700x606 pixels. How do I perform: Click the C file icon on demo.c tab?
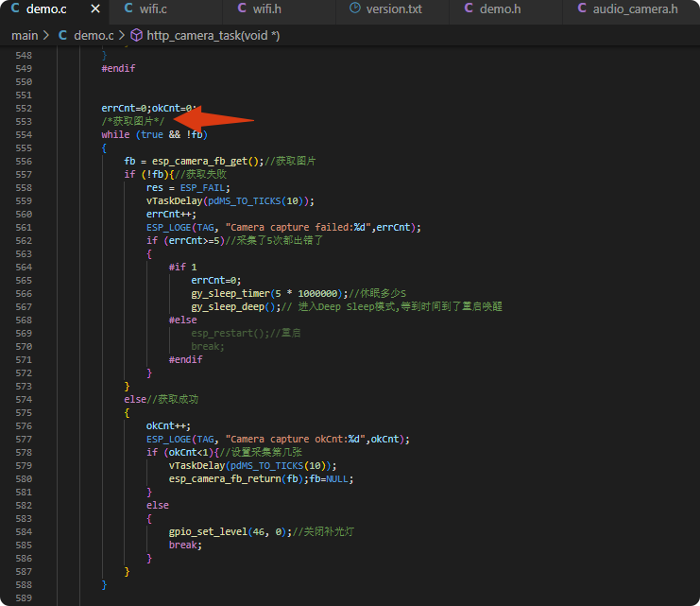15,9
